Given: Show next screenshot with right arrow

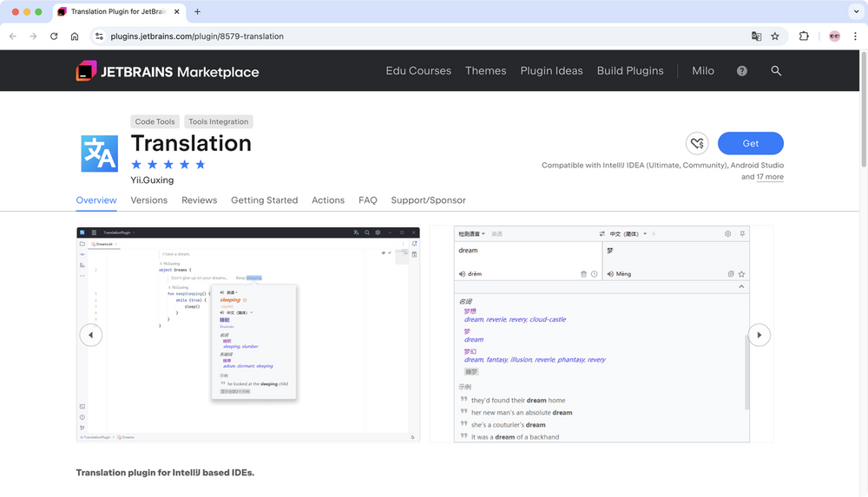Looking at the screenshot, I should click(759, 335).
